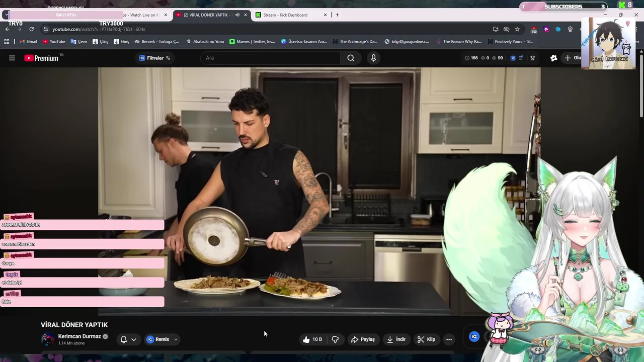This screenshot has height=362, width=644.
Task: Open the list queue icon in header
Action: (521, 58)
